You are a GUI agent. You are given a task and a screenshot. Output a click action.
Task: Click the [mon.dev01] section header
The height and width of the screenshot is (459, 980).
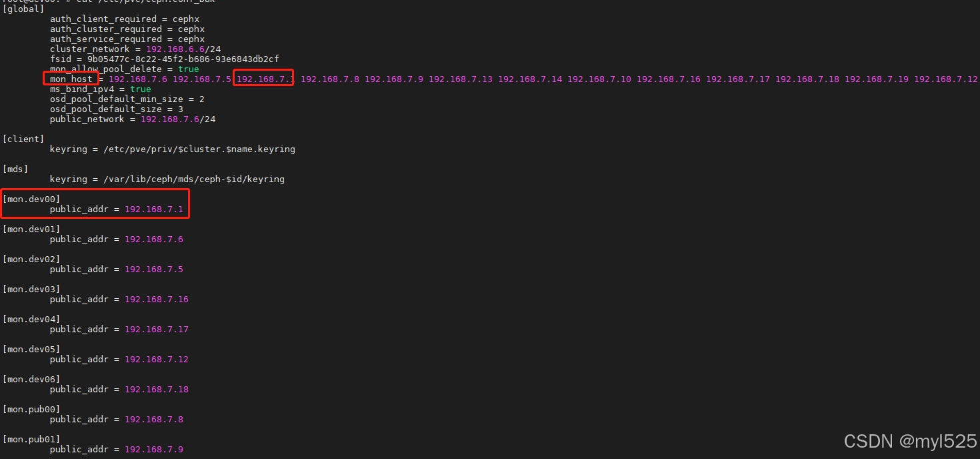click(31, 229)
